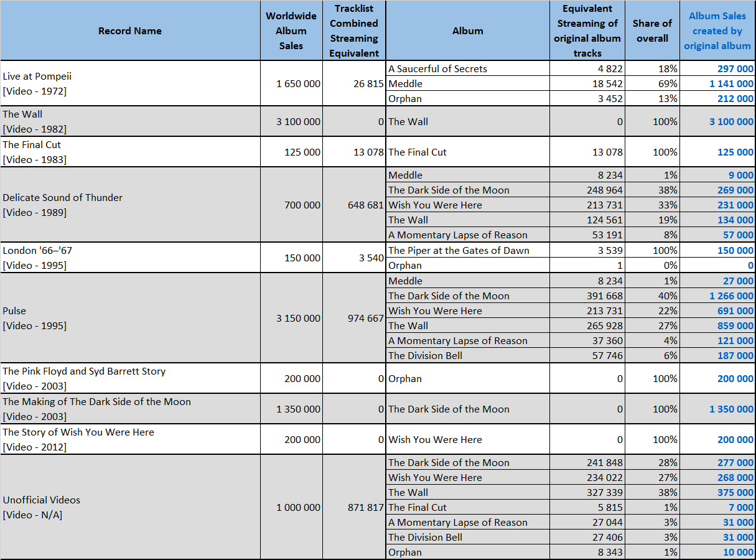756x560 pixels.
Task: Select the 'Worldwide Album Sales' header cell
Action: pyautogui.click(x=291, y=30)
